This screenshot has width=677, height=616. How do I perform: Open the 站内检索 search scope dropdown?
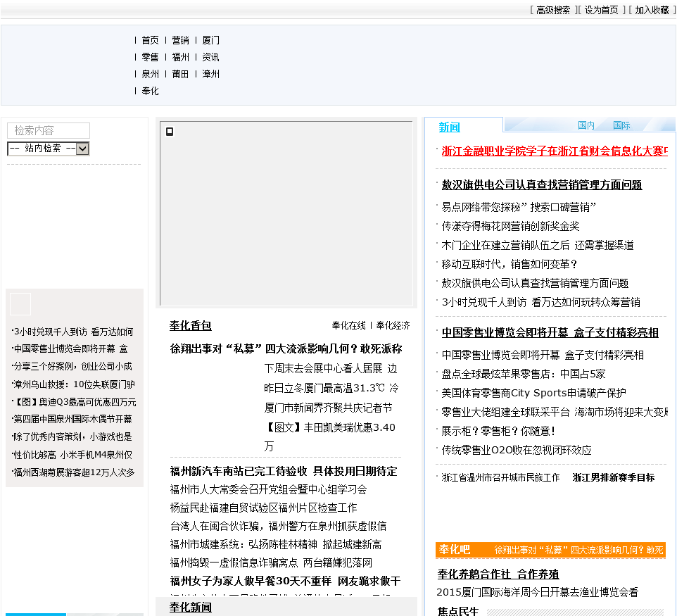(49, 149)
